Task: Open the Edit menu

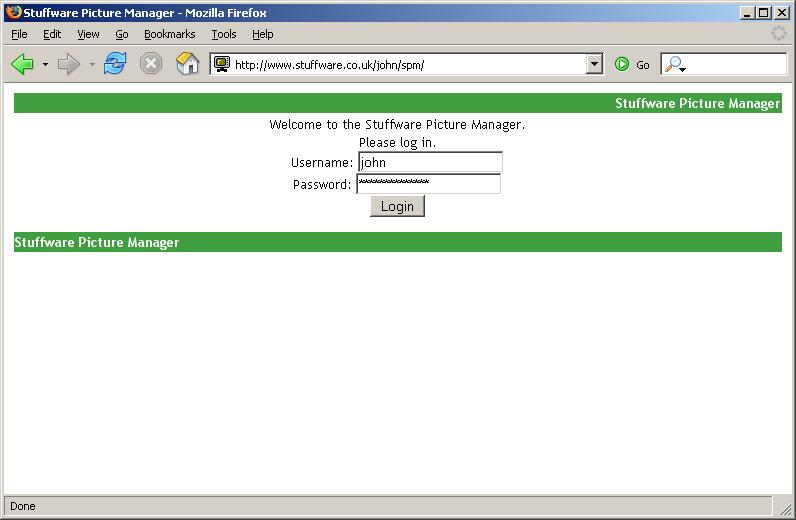Action: pyautogui.click(x=52, y=34)
